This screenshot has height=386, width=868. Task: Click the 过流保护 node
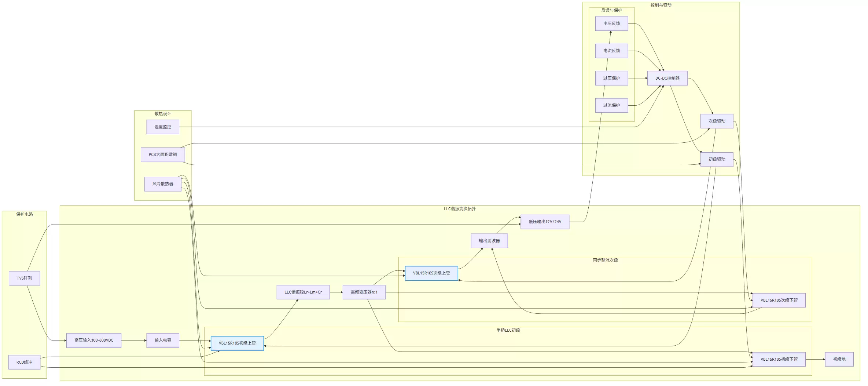(x=611, y=105)
